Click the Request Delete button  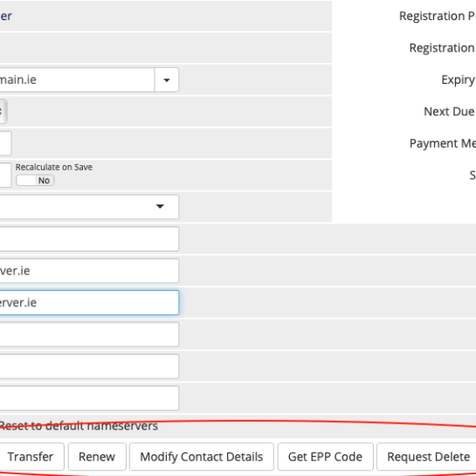(426, 457)
